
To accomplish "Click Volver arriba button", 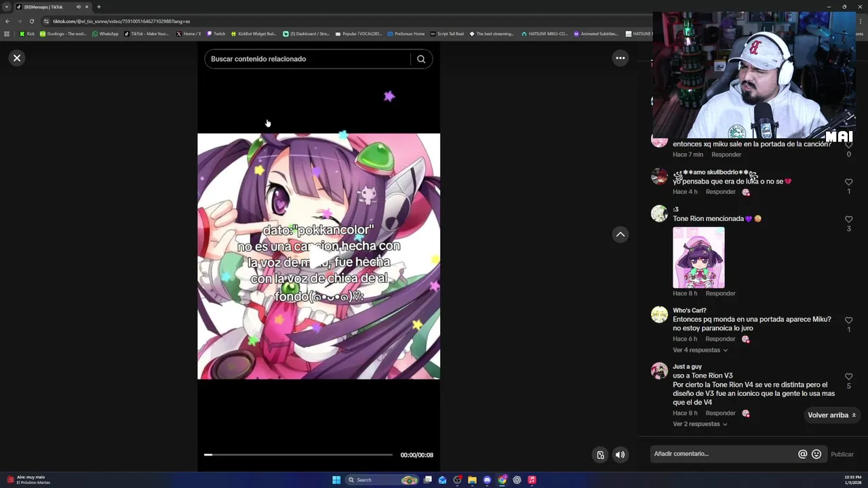I will tap(831, 415).
